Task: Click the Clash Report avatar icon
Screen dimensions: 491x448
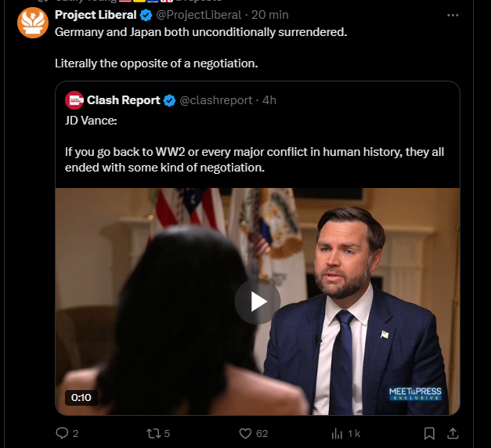Action: pos(74,100)
